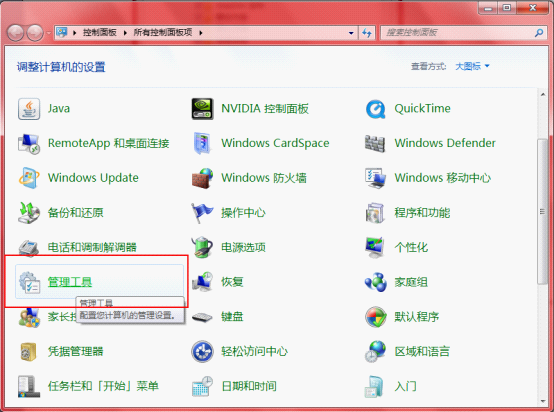
Task: Click the 备份和还原 label text
Action: (x=76, y=213)
